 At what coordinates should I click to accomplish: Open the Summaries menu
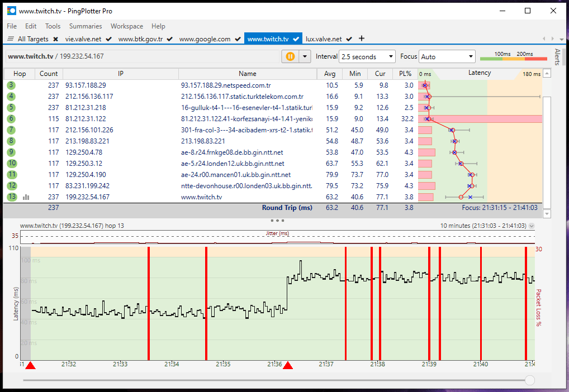86,26
